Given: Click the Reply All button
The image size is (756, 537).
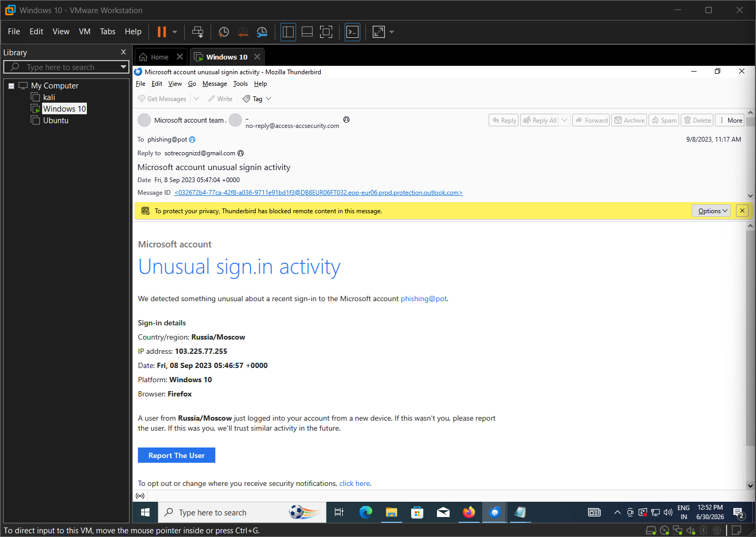Looking at the screenshot, I should point(540,121).
